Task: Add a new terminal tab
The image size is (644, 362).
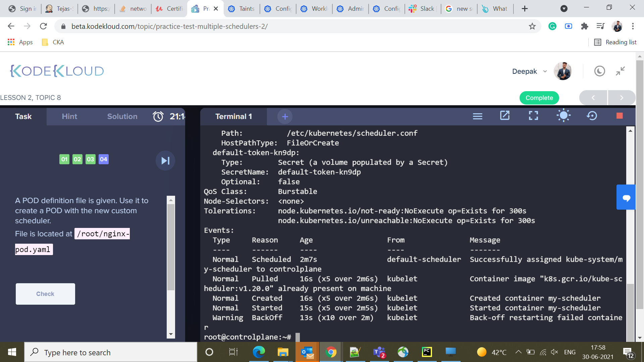Action: 285,117
